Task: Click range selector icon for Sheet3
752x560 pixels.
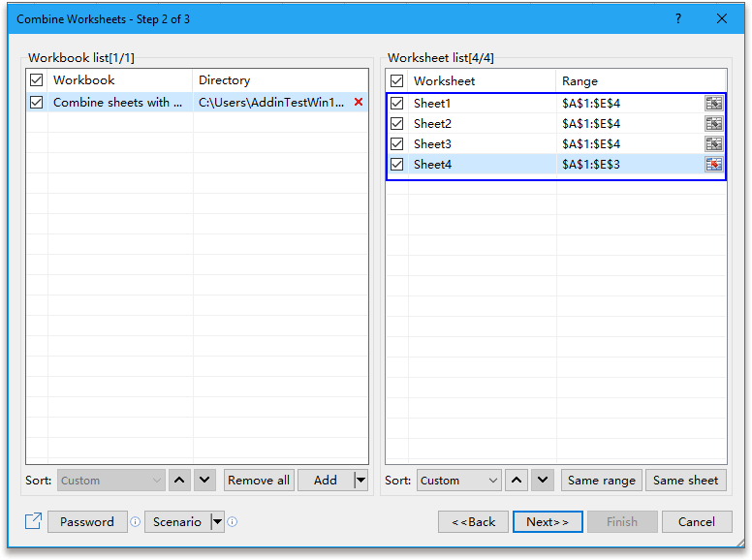Action: 713,143
